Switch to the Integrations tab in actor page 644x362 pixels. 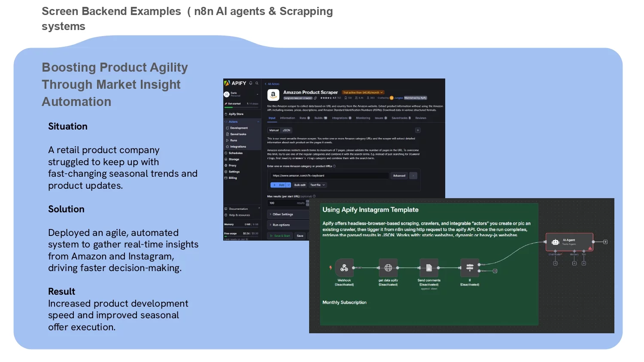[342, 118]
